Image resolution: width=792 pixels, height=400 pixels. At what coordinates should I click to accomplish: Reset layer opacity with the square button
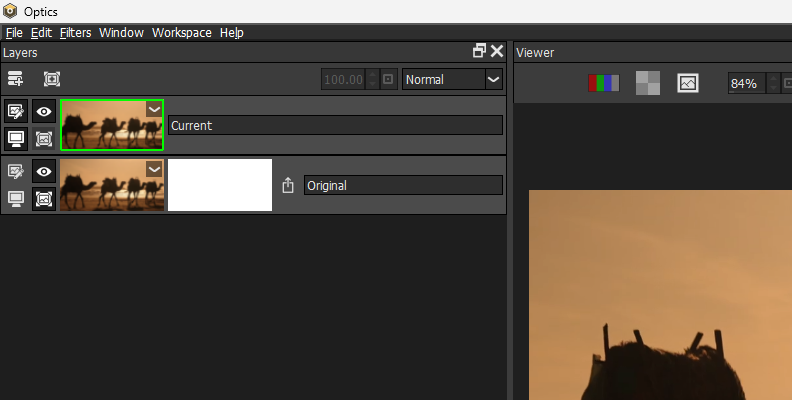pyautogui.click(x=388, y=79)
